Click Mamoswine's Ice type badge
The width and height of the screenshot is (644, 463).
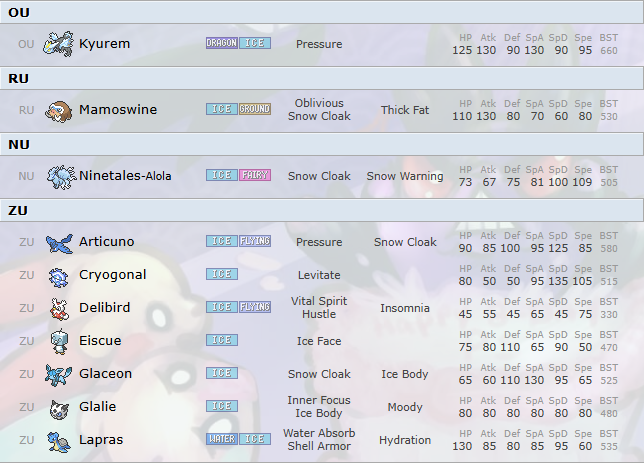[222, 109]
